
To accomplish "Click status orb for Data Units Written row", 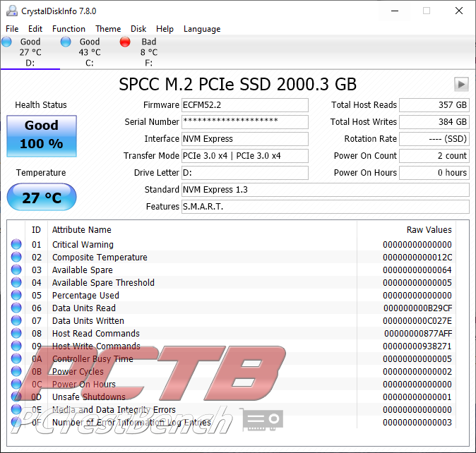I will tap(16, 320).
